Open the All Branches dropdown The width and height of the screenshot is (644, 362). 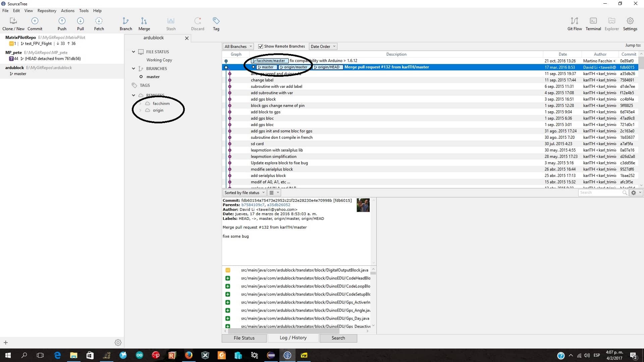(238, 47)
